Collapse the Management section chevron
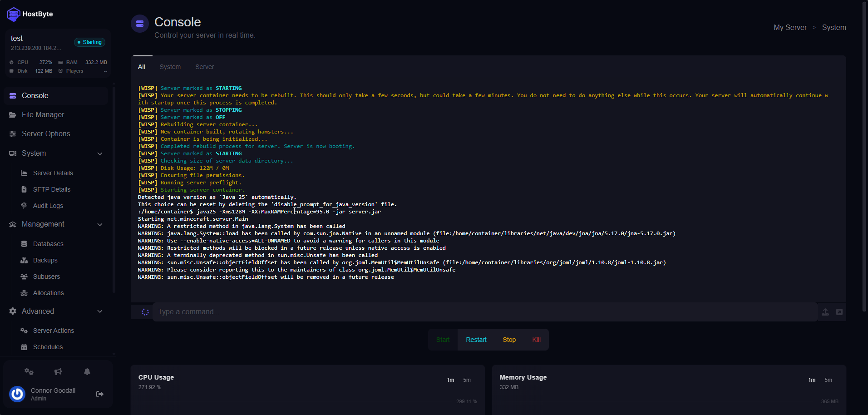This screenshot has width=868, height=415. tap(100, 225)
